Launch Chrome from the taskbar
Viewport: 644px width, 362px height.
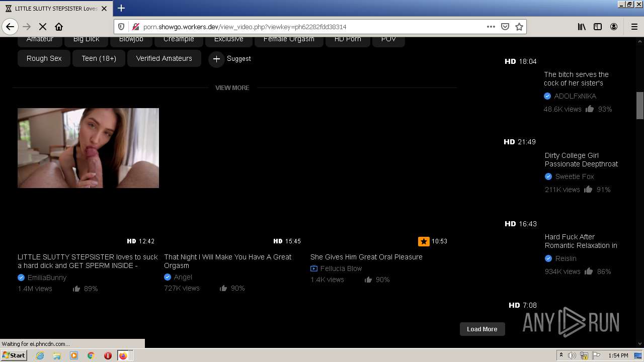91,355
